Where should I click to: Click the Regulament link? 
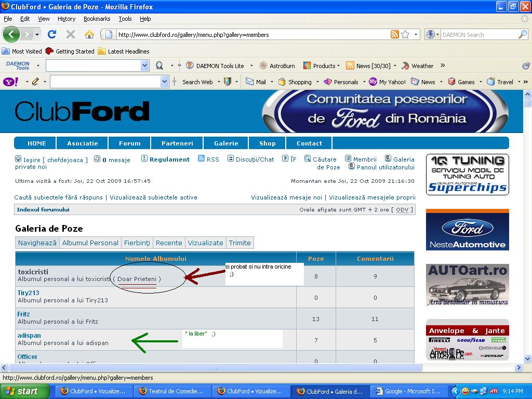(x=169, y=159)
